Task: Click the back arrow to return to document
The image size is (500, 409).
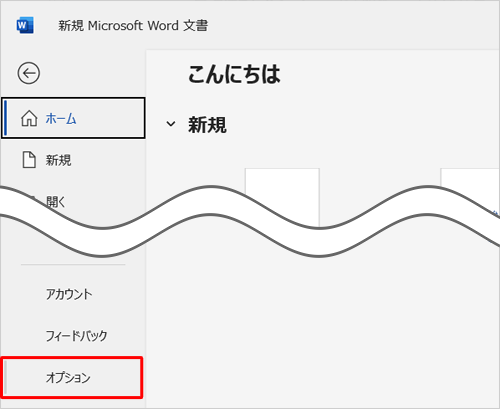Action: click(29, 73)
